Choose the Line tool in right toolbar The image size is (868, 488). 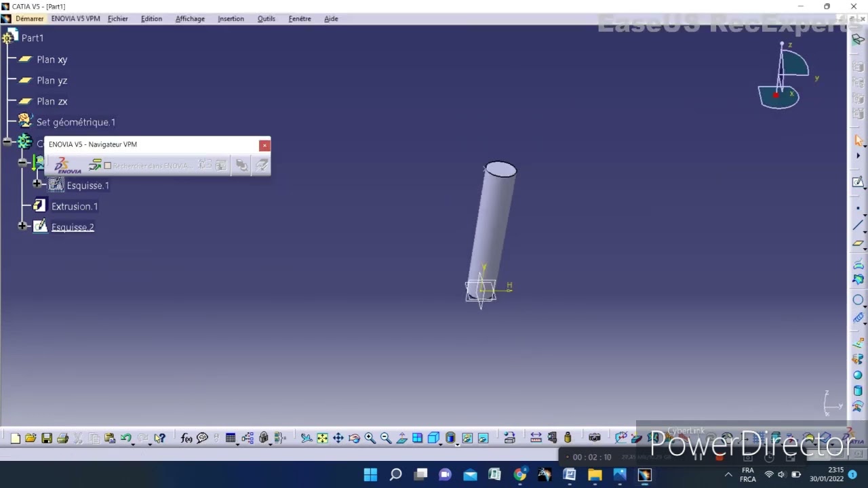point(859,226)
